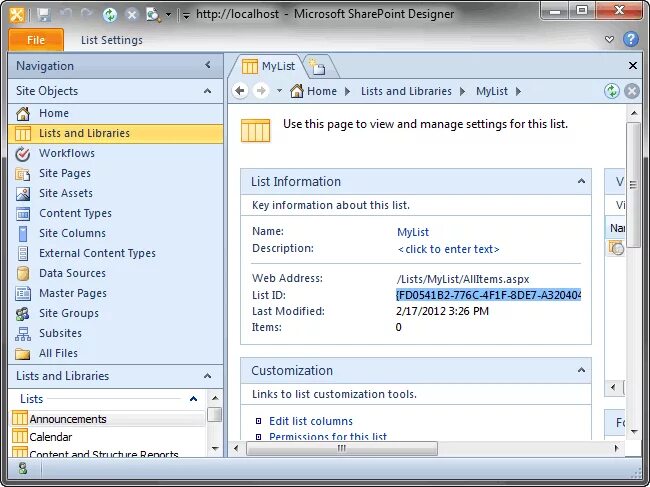The height and width of the screenshot is (487, 650).
Task: Click the Undo arrow in quick access toolbar
Action: 65,14
